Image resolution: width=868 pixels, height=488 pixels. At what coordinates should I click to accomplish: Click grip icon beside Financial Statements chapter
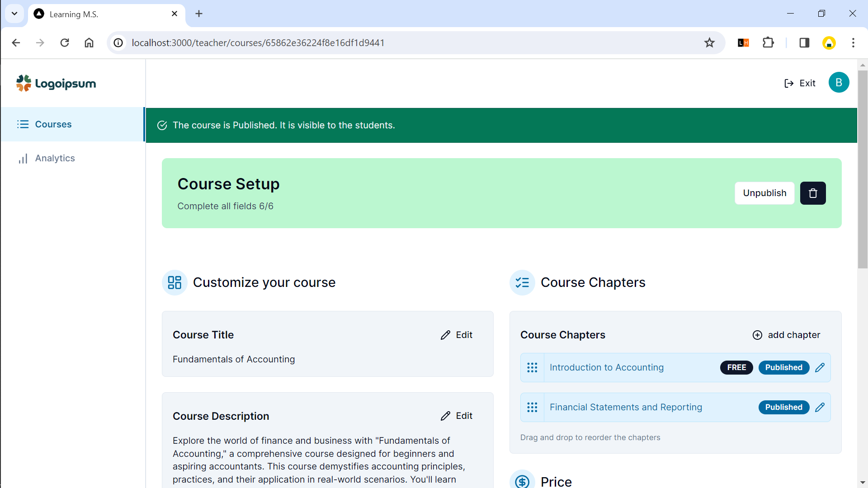point(532,407)
